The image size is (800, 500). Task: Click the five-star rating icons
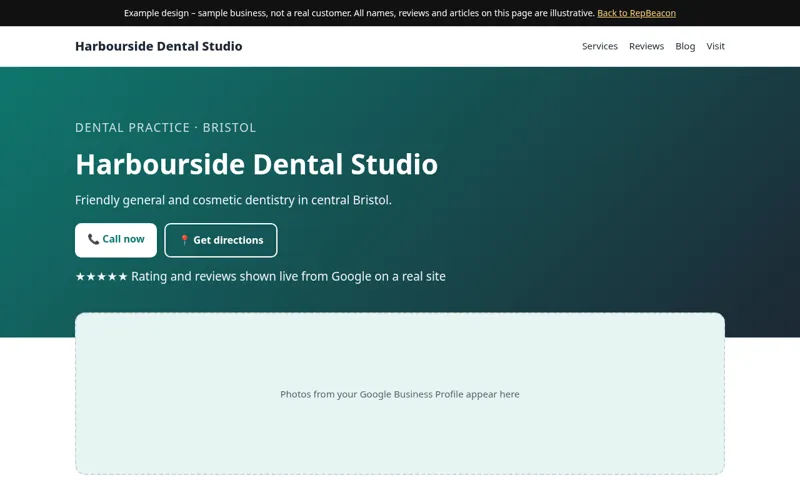[101, 277]
